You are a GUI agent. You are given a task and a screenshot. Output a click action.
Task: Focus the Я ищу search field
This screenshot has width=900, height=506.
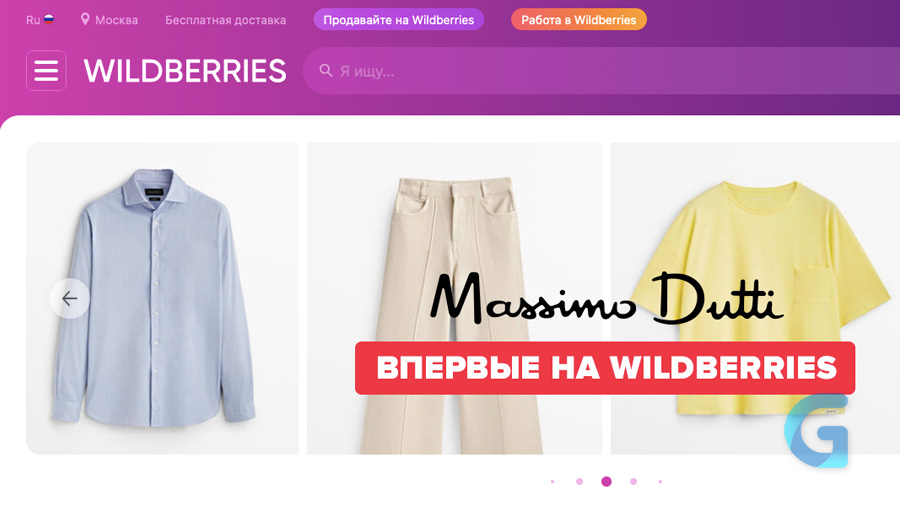tap(602, 71)
